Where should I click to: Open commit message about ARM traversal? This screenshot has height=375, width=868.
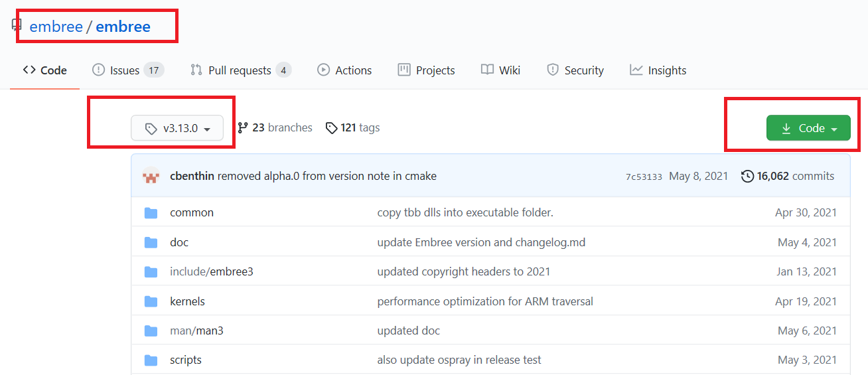pos(485,301)
